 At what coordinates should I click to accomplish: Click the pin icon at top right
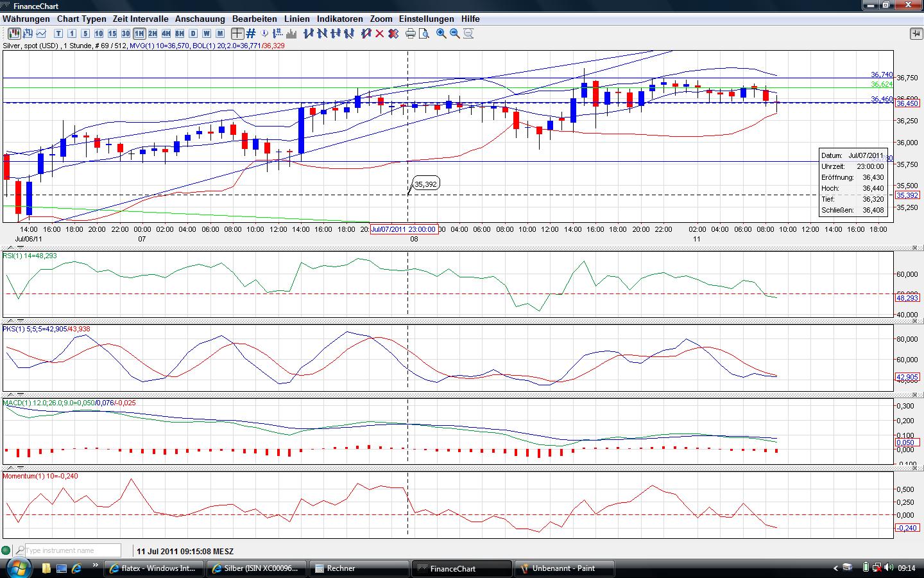[916, 33]
